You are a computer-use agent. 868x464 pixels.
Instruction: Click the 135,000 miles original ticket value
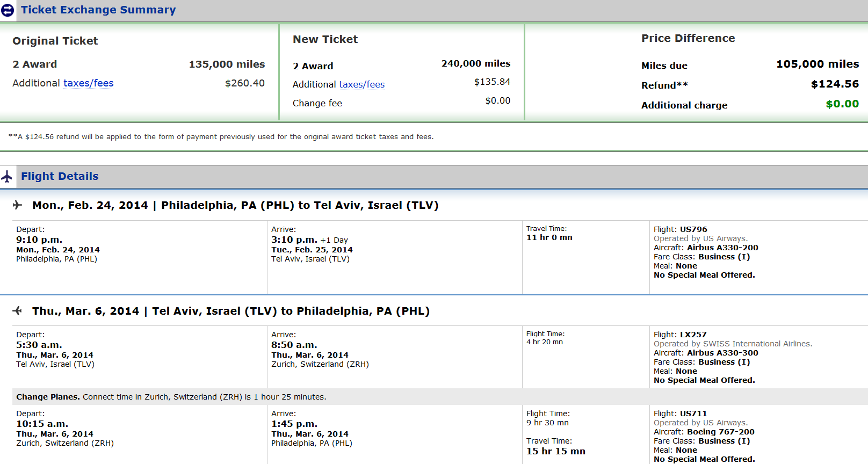point(227,64)
